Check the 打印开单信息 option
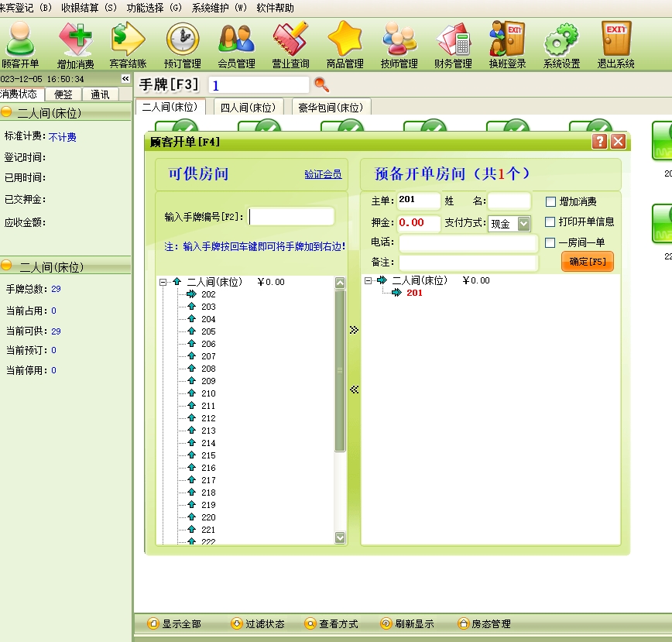 pyautogui.click(x=551, y=222)
